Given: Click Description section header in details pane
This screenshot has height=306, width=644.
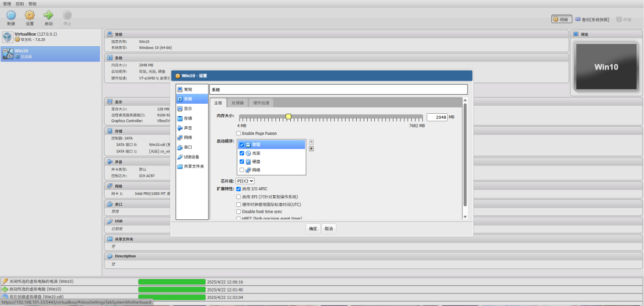Looking at the screenshot, I should click(x=372, y=256).
